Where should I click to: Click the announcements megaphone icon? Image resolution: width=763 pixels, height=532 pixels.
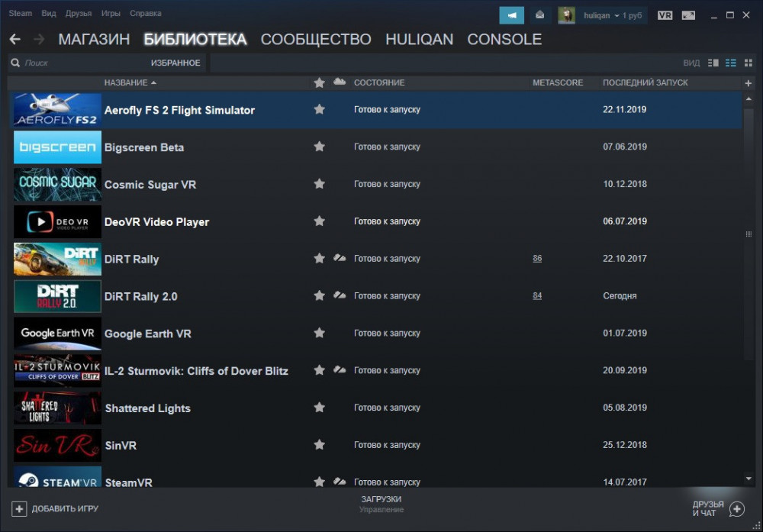pyautogui.click(x=512, y=15)
